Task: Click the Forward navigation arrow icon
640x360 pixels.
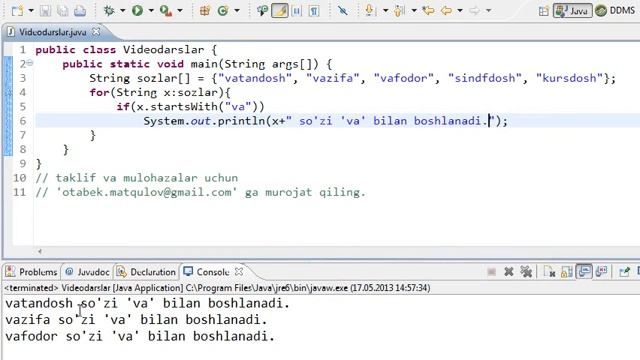Action: click(x=474, y=10)
